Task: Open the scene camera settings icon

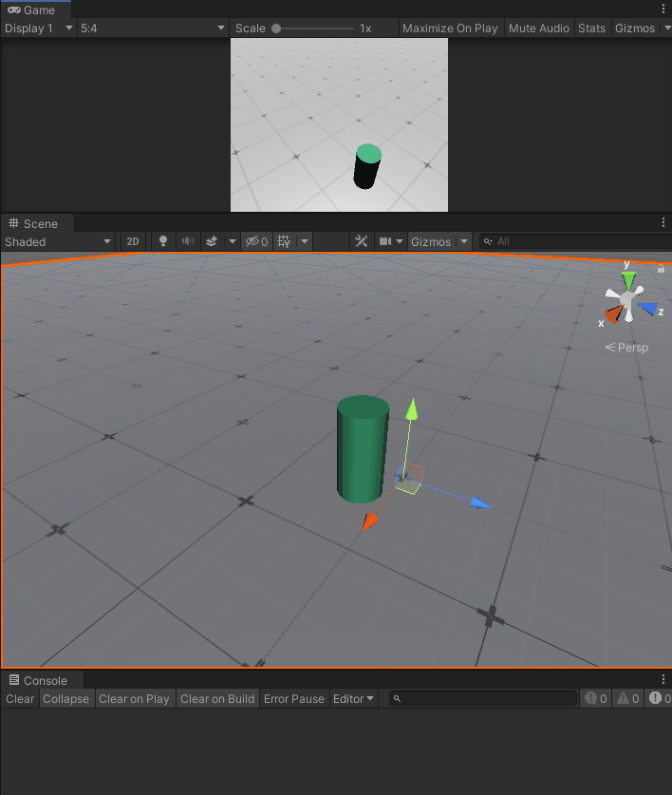Action: coord(385,242)
